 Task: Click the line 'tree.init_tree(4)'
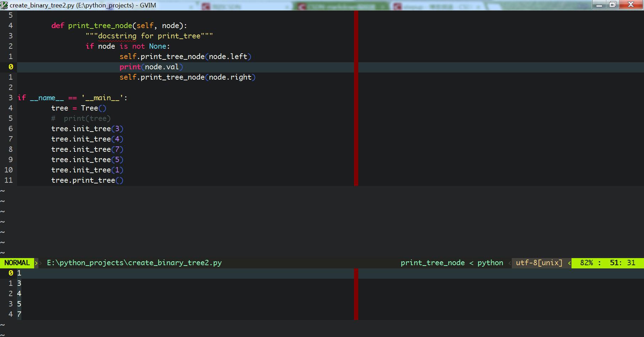(x=87, y=139)
